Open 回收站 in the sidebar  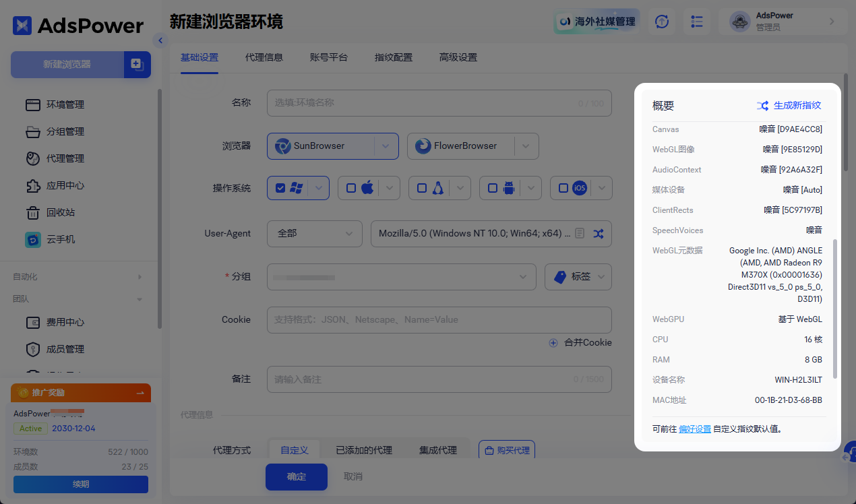pos(60,212)
